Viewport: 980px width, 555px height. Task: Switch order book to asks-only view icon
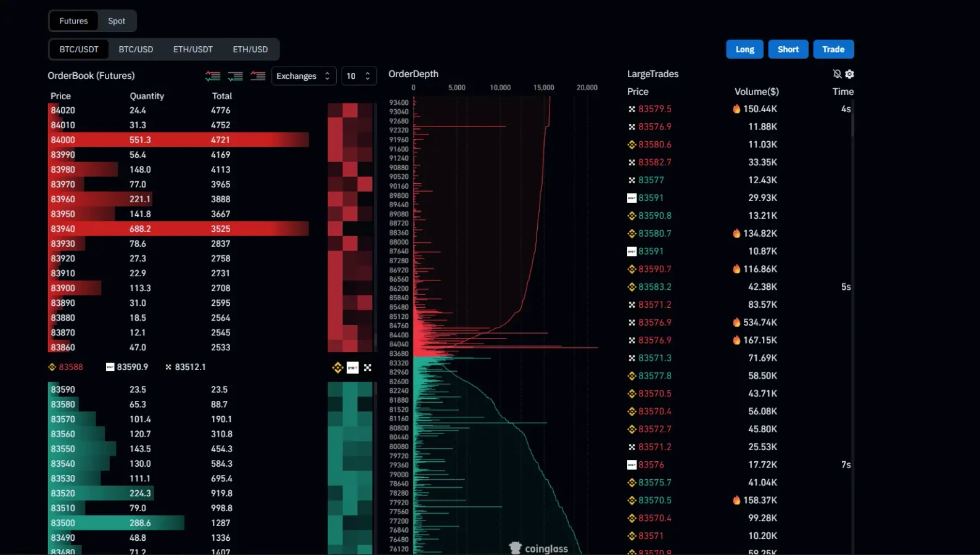pos(258,76)
